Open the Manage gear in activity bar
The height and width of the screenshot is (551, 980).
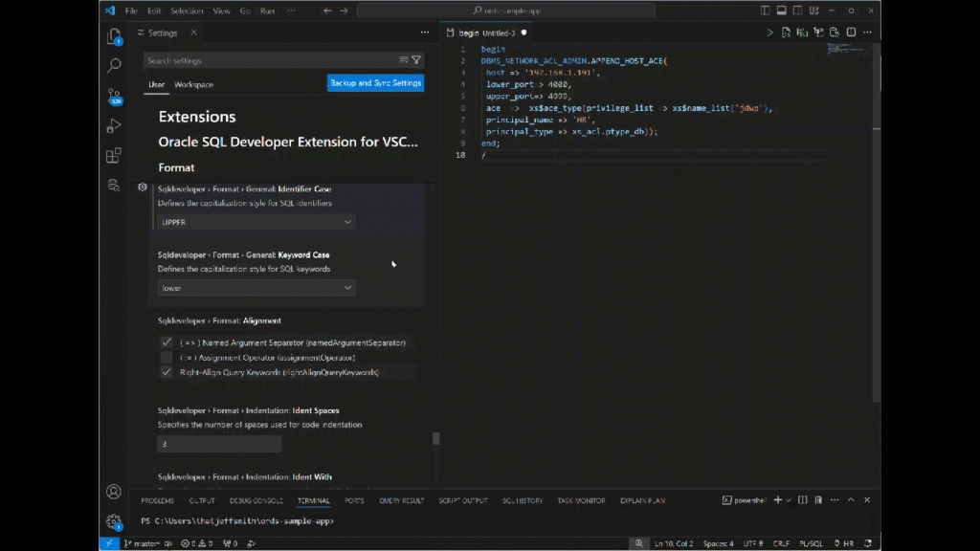pos(114,521)
